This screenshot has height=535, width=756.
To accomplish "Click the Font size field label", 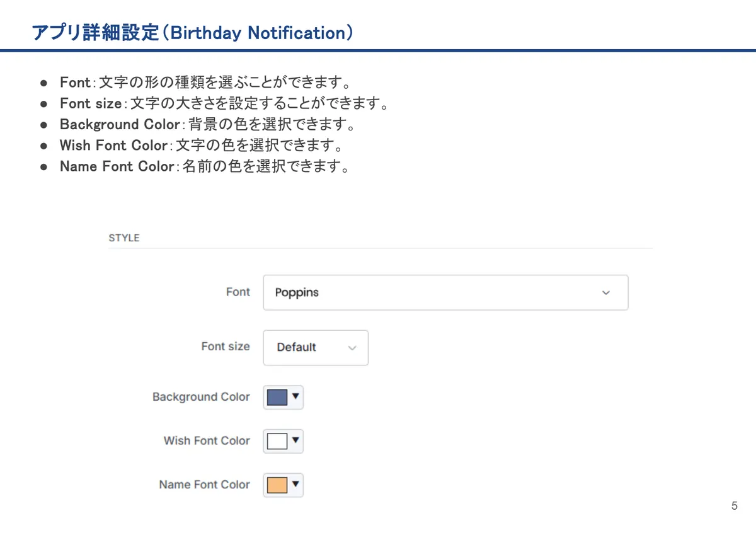I will click(226, 347).
